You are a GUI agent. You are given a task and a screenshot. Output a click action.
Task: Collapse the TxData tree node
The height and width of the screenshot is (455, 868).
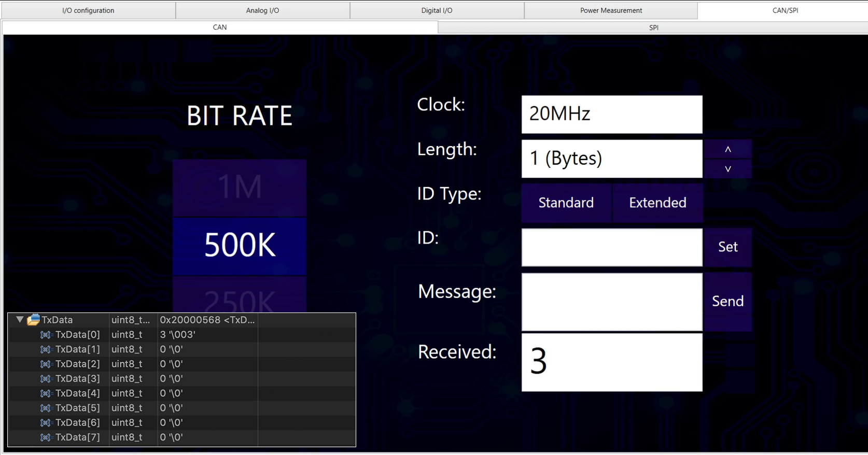[20, 320]
